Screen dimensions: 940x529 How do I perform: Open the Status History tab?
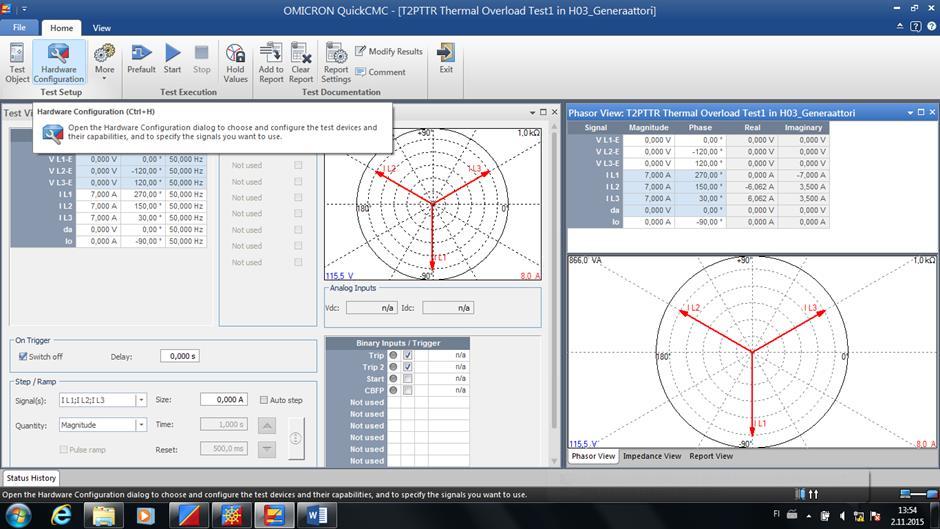(x=31, y=478)
